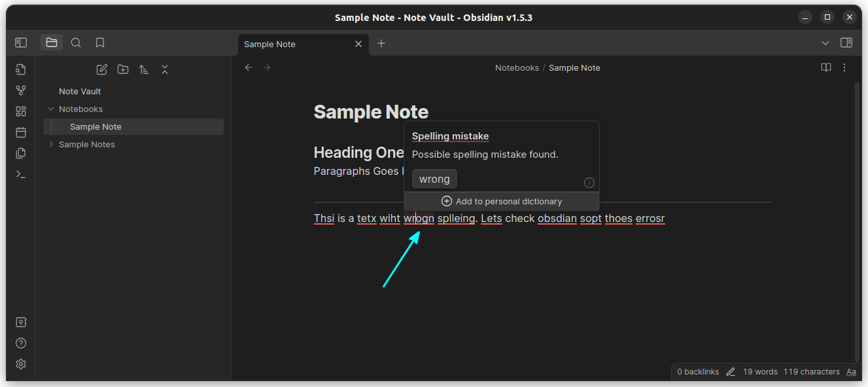Collapse the Notebooks folder
This screenshot has height=387, width=868.
coord(51,109)
